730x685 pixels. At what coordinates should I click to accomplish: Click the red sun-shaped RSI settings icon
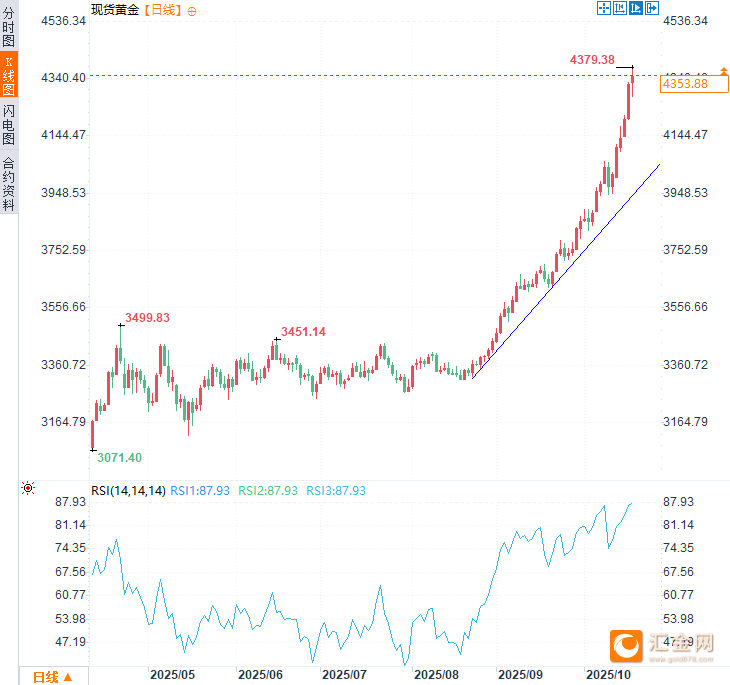28,488
